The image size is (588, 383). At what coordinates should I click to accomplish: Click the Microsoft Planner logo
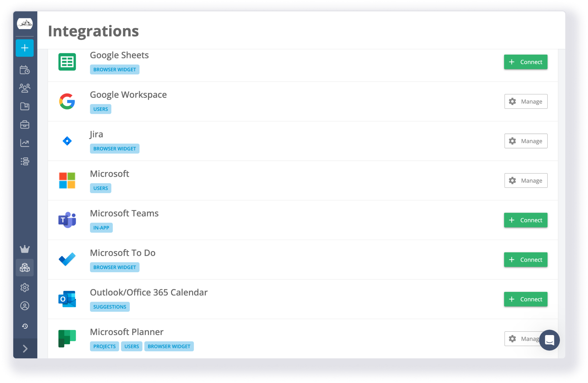coord(67,339)
